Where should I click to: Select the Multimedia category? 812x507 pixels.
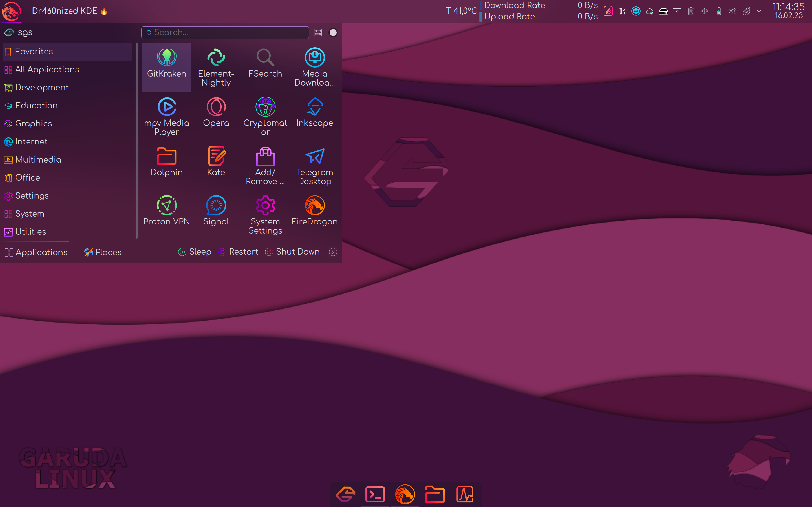tap(38, 160)
